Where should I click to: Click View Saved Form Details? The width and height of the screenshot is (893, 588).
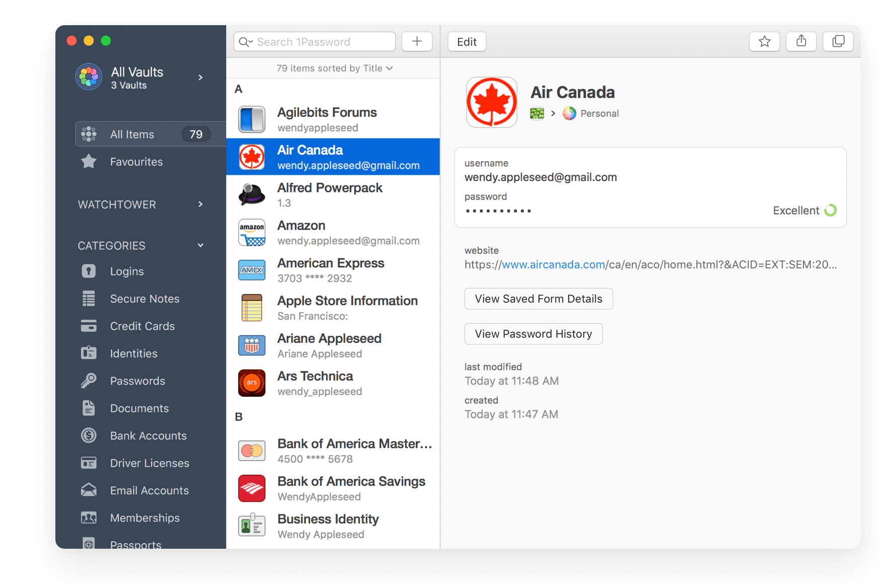tap(539, 299)
